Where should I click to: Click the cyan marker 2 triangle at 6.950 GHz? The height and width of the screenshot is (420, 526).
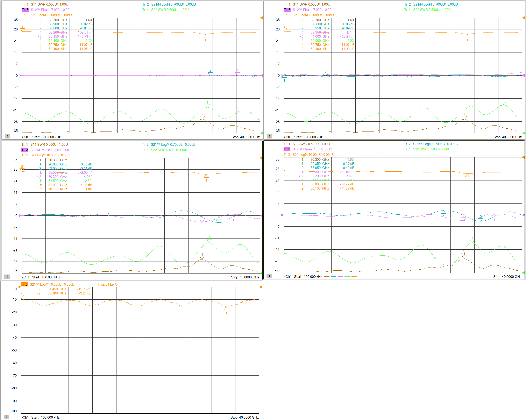pos(325,75)
